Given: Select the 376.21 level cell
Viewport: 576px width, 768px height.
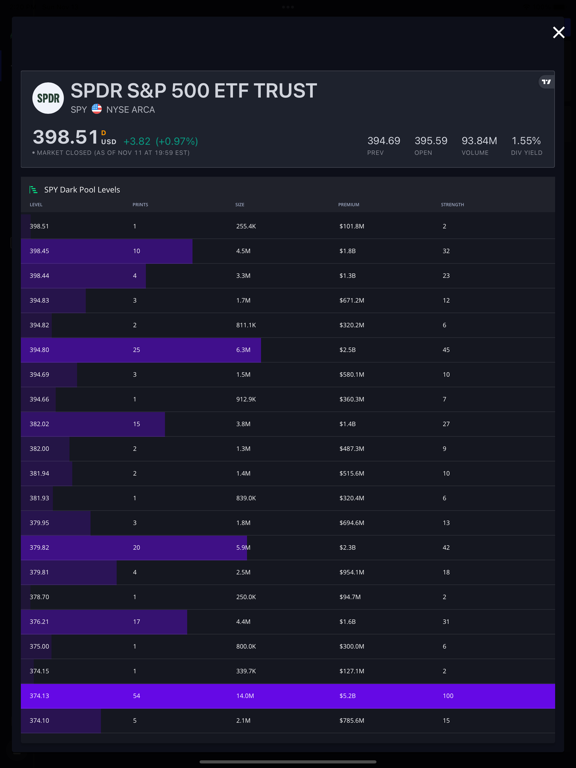Looking at the screenshot, I should pyautogui.click(x=39, y=622).
